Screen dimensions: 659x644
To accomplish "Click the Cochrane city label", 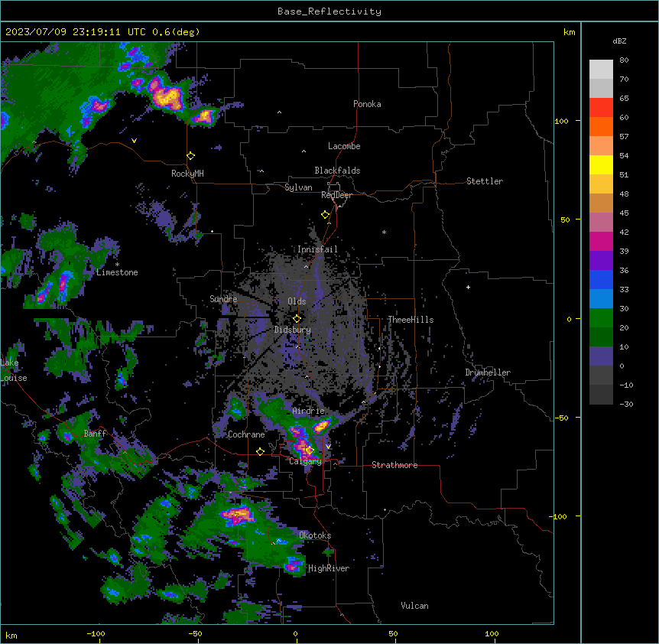I will (x=246, y=434).
